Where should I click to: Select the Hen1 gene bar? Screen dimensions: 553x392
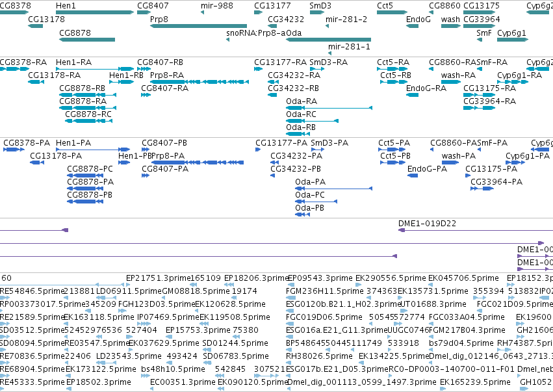tap(95, 12)
